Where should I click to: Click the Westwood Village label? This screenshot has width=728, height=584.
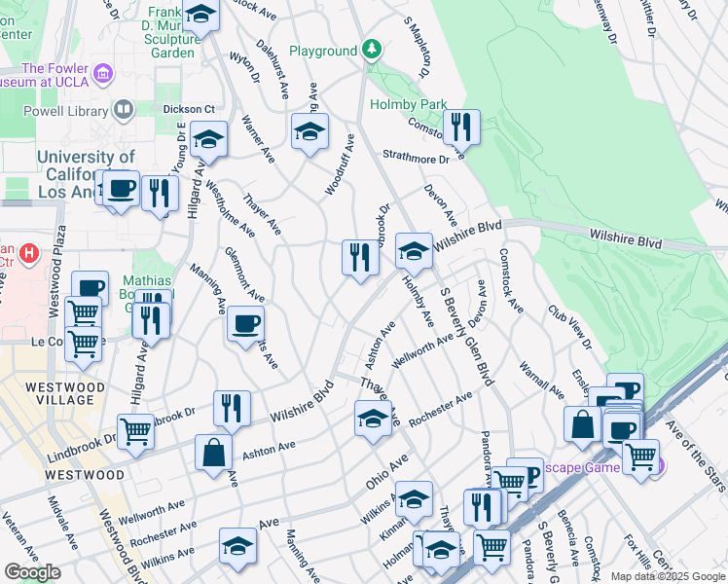65,393
